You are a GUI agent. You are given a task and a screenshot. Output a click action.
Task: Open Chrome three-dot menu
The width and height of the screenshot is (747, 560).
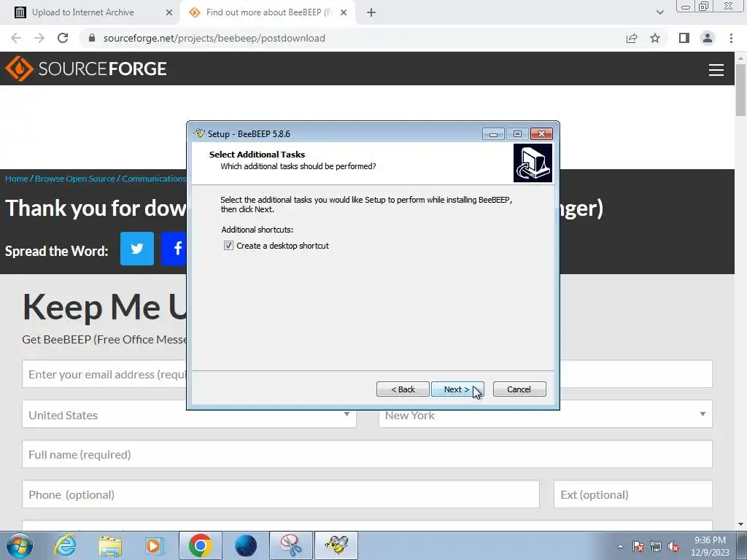point(731,38)
